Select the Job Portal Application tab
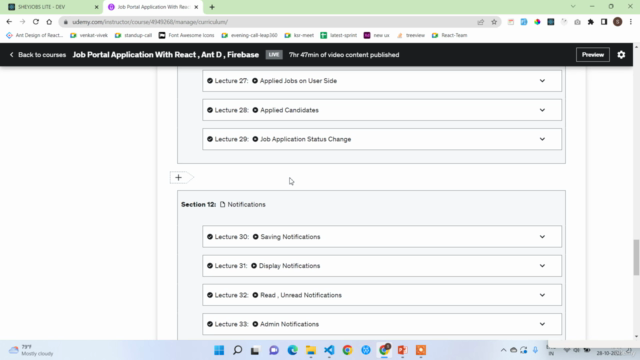The width and height of the screenshot is (640, 360). [153, 7]
